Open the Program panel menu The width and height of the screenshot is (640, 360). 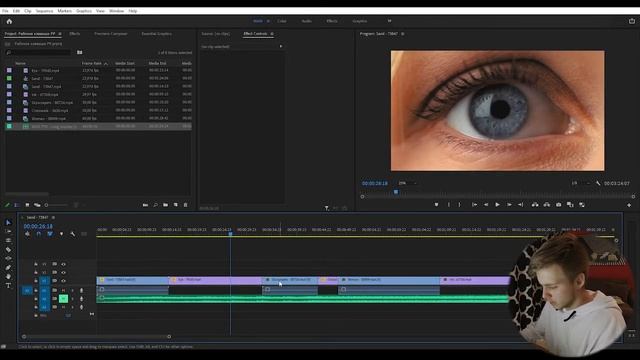click(402, 34)
